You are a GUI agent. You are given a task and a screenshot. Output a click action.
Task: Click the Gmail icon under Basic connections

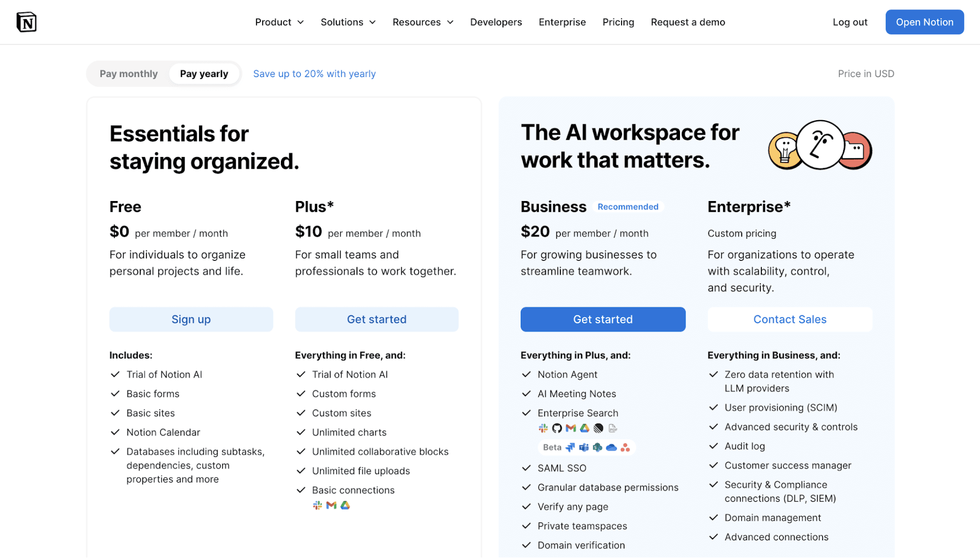[331, 506]
